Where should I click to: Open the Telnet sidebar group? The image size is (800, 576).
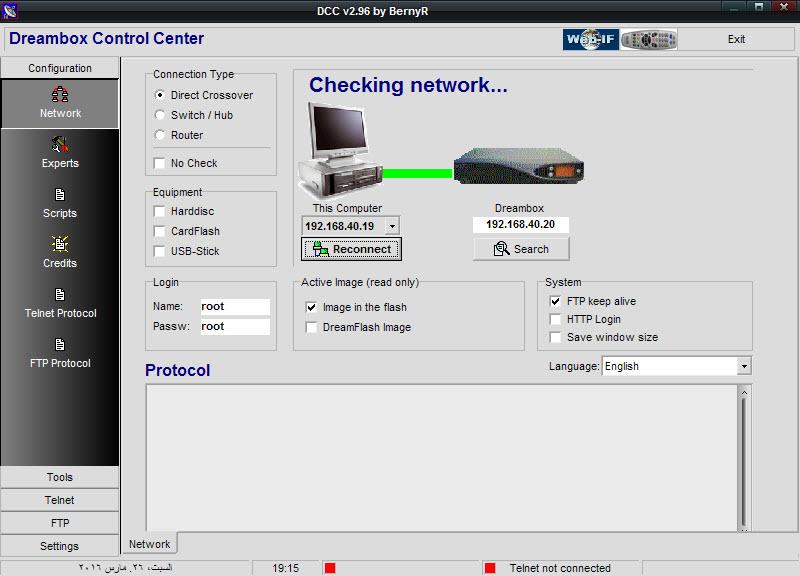[x=60, y=500]
